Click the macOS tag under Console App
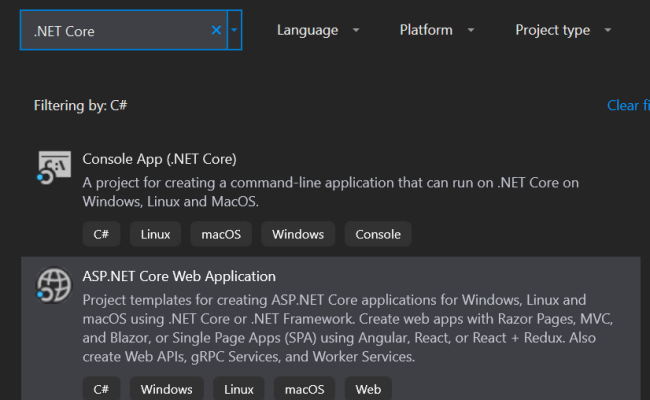The width and height of the screenshot is (650, 400). (x=221, y=234)
